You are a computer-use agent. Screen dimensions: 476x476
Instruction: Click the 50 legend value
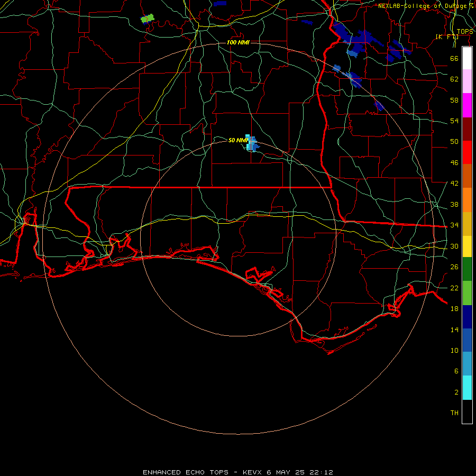(454, 142)
